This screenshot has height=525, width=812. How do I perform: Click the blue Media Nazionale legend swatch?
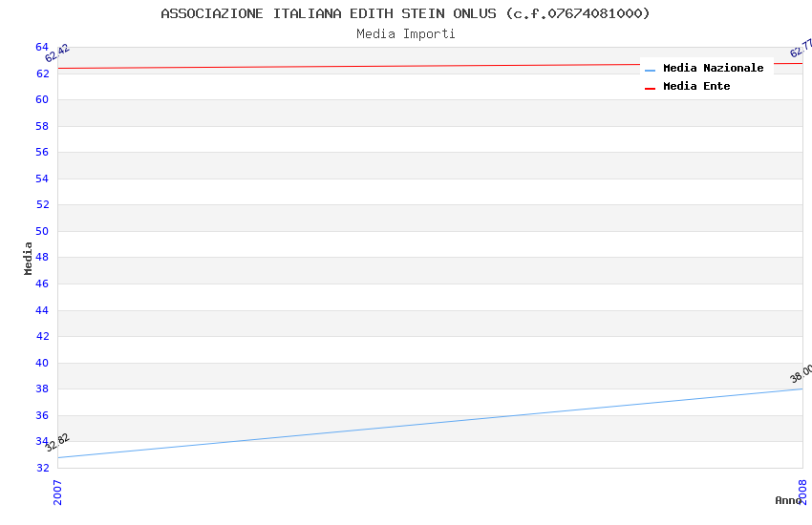click(650, 70)
